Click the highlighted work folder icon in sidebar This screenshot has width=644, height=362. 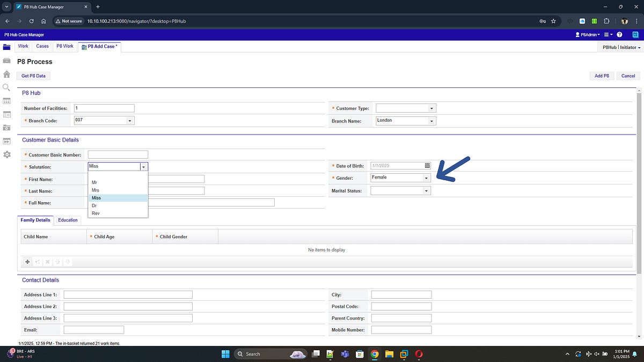[6, 47]
